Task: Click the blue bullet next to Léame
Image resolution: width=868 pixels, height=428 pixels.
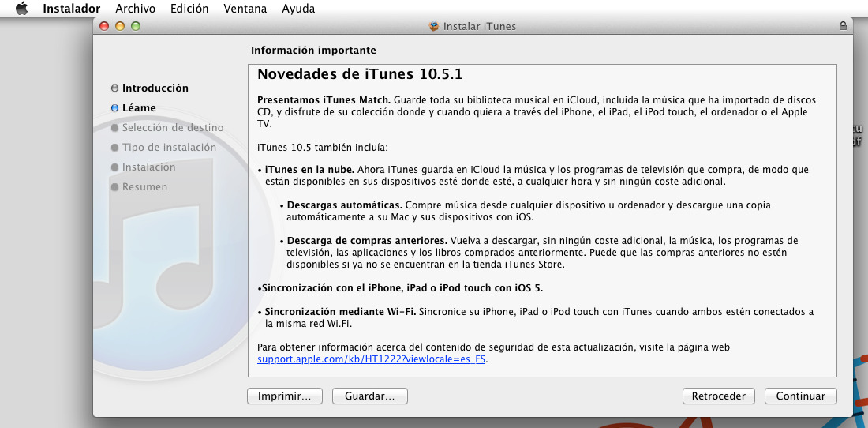Action: (x=115, y=108)
